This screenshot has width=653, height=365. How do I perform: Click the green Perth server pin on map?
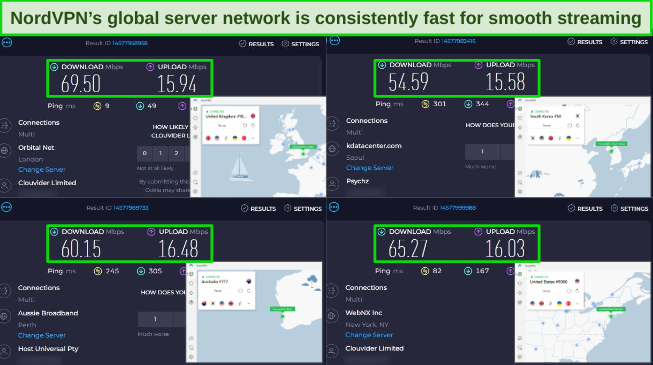pyautogui.click(x=282, y=316)
